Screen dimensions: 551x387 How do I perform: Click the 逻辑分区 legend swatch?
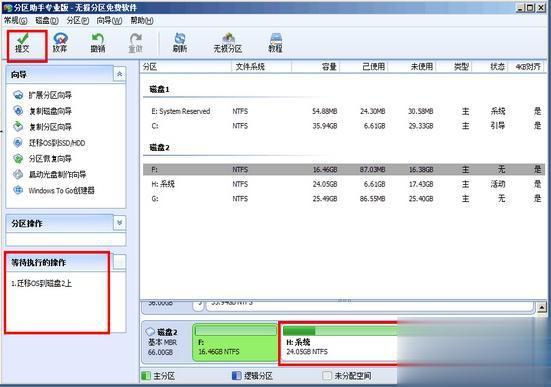click(236, 376)
